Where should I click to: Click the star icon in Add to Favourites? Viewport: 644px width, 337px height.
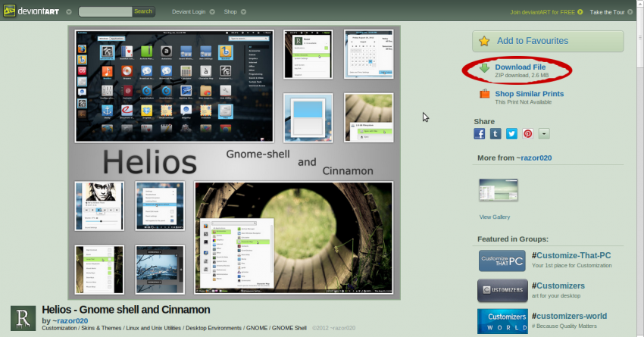coord(484,41)
